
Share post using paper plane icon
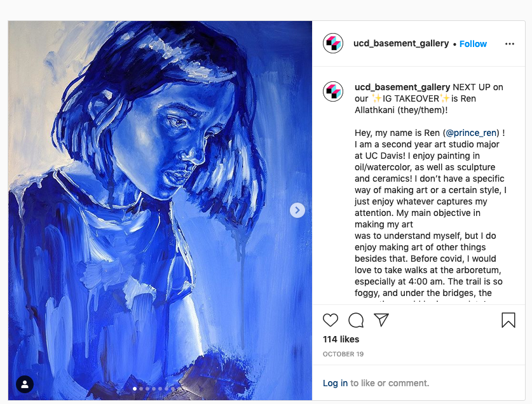381,320
